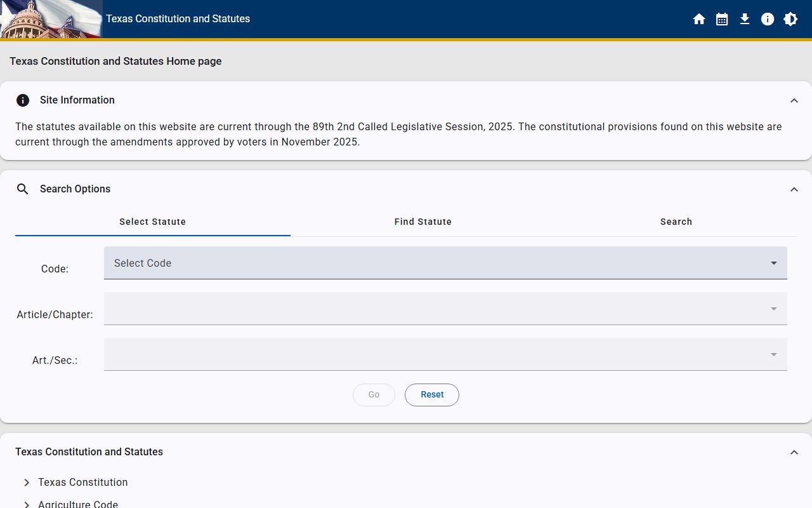Click 'Texas Constitution and Statutes Home page' text
This screenshot has height=508, width=812.
point(115,61)
